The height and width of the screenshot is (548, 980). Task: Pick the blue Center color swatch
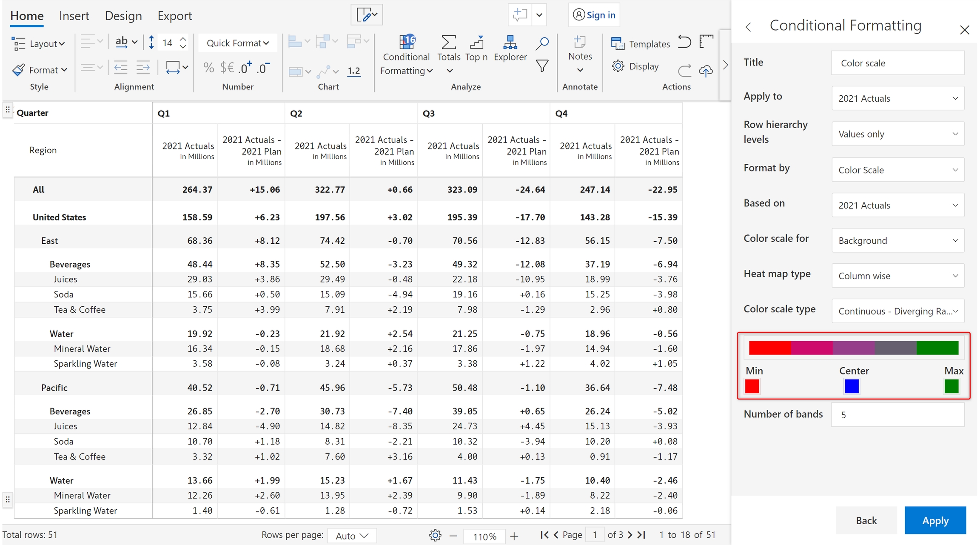tap(851, 386)
